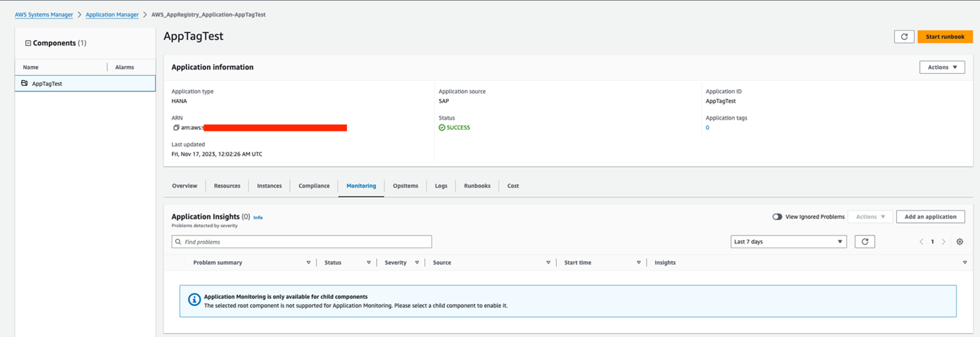Click Add an application button
The height and width of the screenshot is (337, 980).
point(930,217)
